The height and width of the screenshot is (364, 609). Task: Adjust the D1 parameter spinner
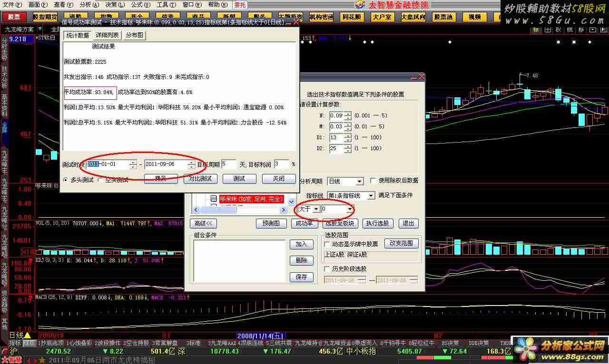coord(348,138)
